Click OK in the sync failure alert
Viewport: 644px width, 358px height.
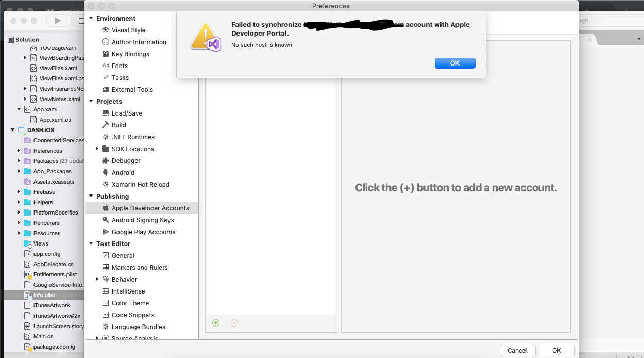[x=455, y=63]
